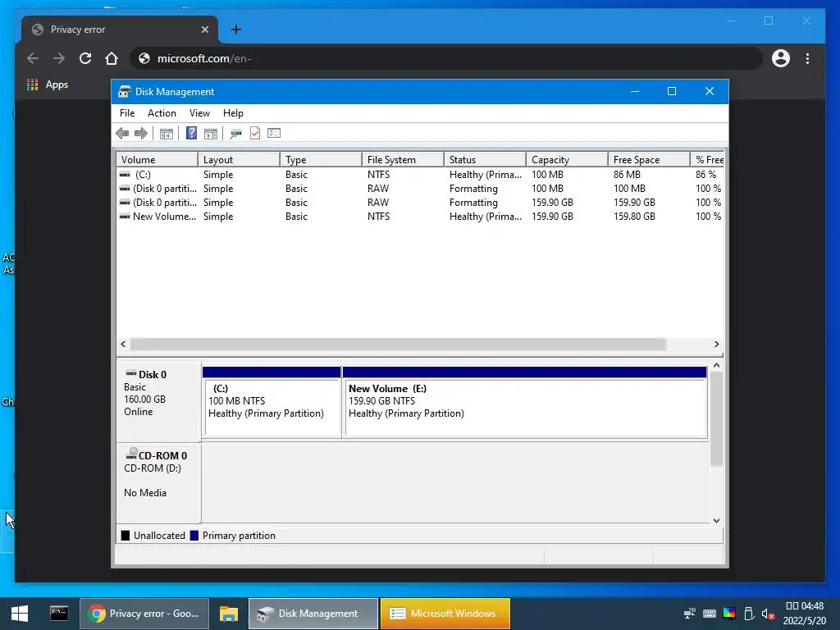This screenshot has width=840, height=630.
Task: Select the Privacy error tab
Action: point(120,30)
